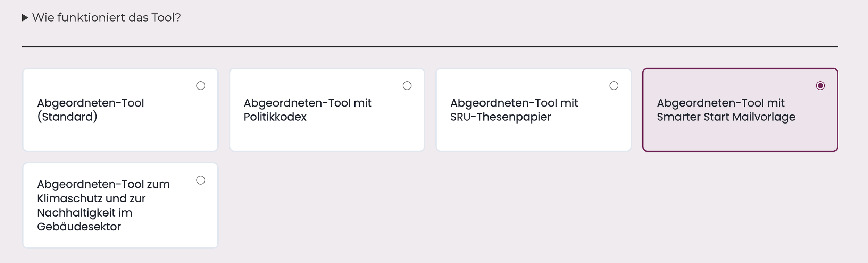
Task: Choose the 'Abgeordneten-Tool mit Politikkodex' label
Action: (x=307, y=110)
